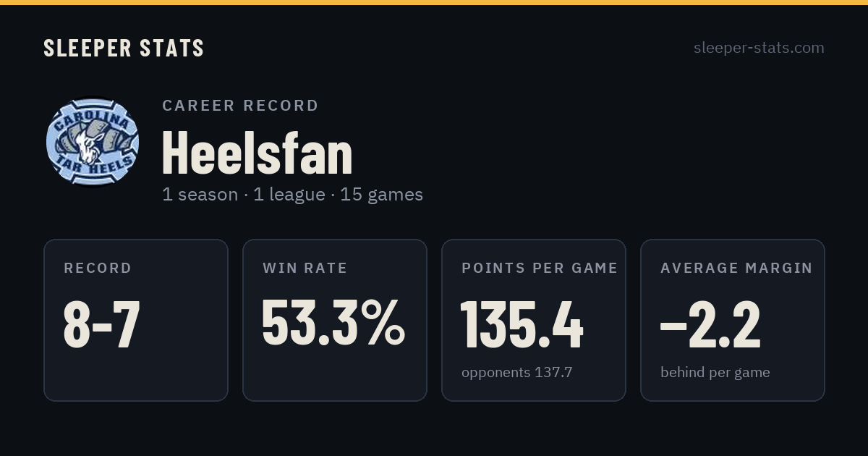Open the sleeper-stats.com link
The width and height of the screenshot is (868, 456).
tap(759, 48)
